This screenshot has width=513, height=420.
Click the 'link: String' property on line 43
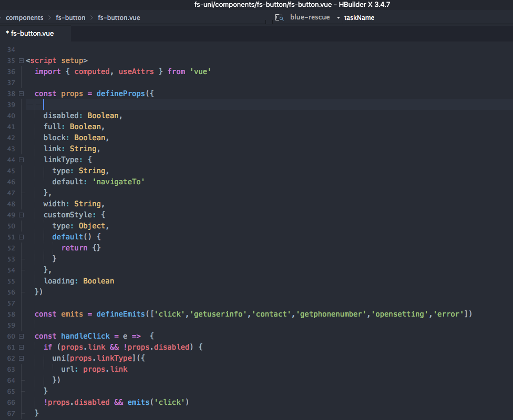[71, 149]
